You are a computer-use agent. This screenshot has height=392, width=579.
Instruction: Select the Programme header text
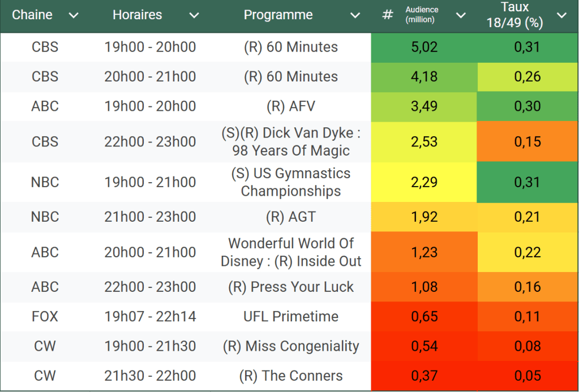tap(278, 15)
